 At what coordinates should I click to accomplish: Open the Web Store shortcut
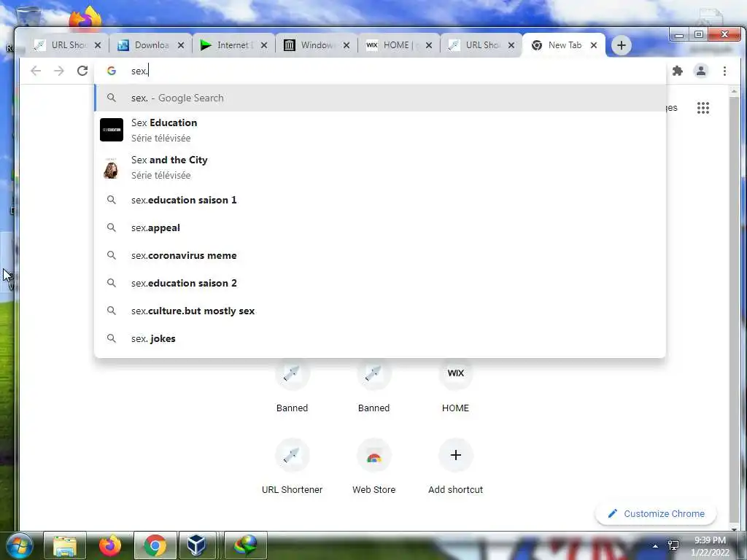coord(374,466)
